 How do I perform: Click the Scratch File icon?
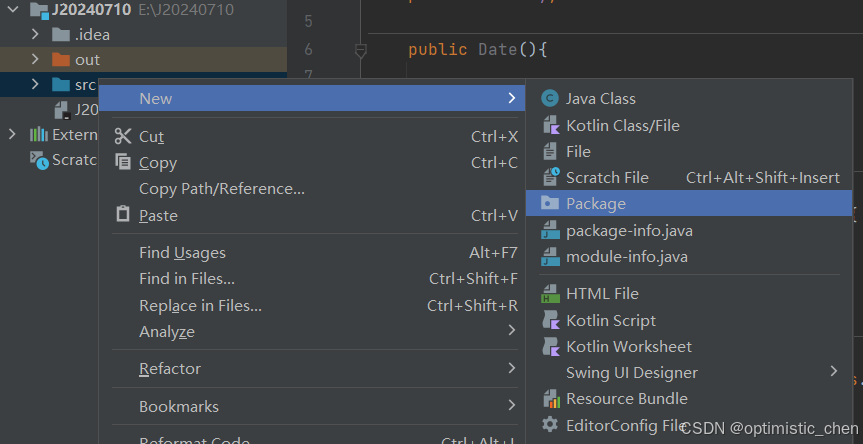(549, 177)
